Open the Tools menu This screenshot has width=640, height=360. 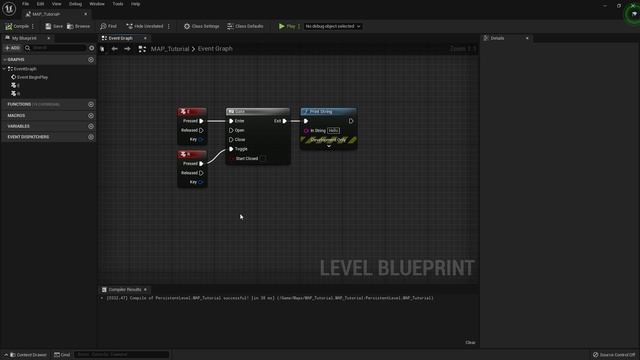pos(118,4)
